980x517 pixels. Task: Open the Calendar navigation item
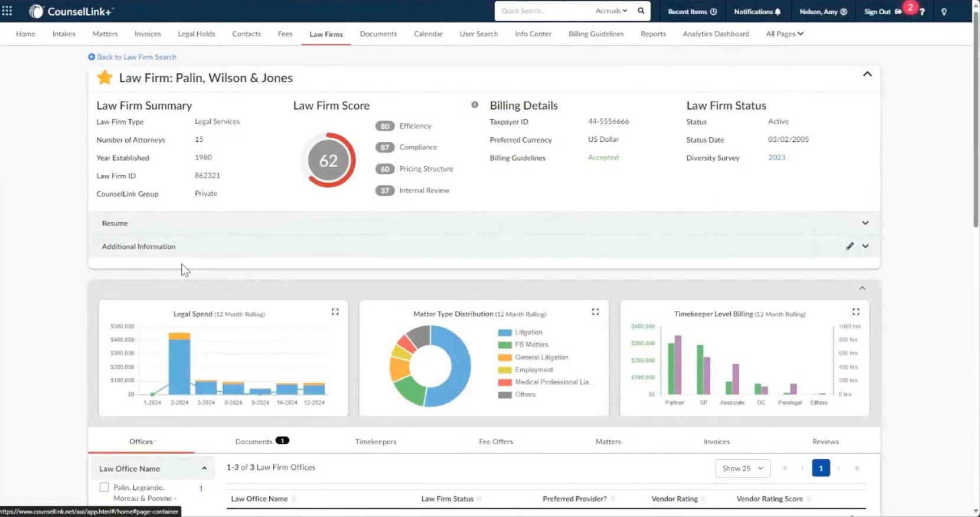pyautogui.click(x=428, y=34)
